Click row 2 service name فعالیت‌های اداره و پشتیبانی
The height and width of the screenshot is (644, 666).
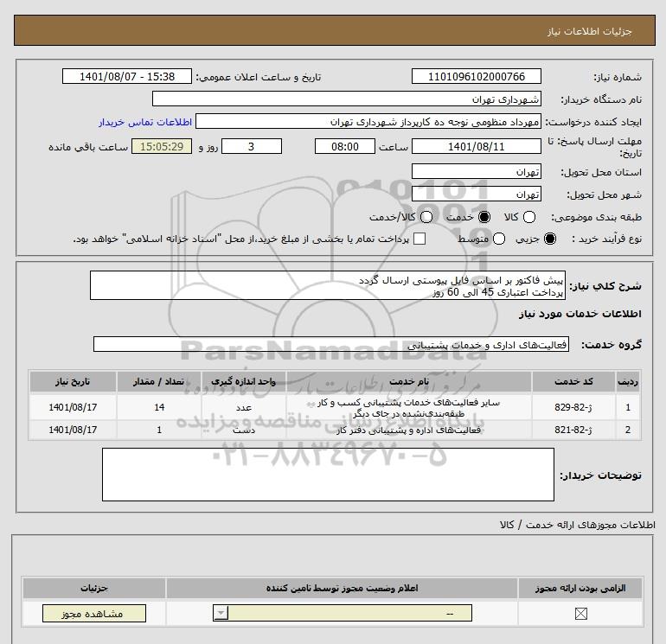408,430
